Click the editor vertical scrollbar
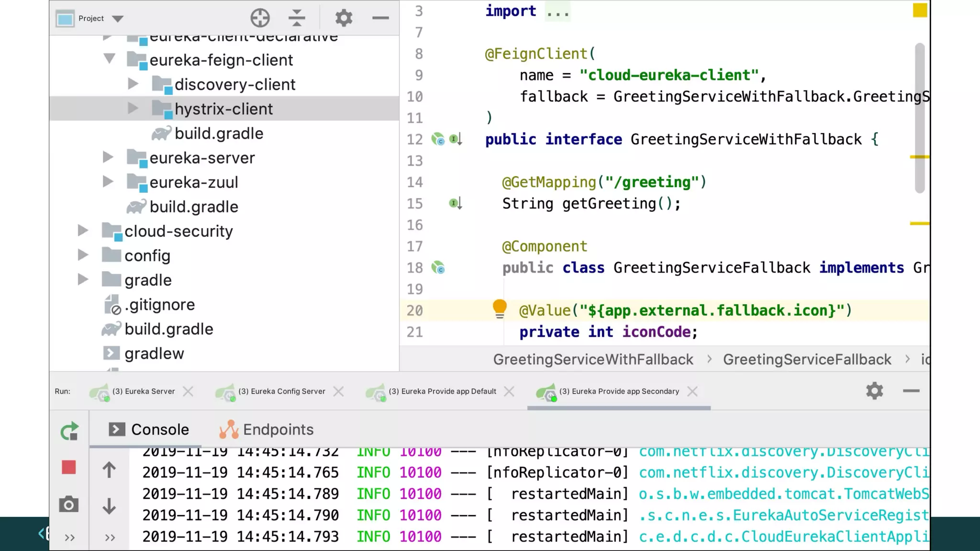Viewport: 980px width, 551px height. point(920,117)
